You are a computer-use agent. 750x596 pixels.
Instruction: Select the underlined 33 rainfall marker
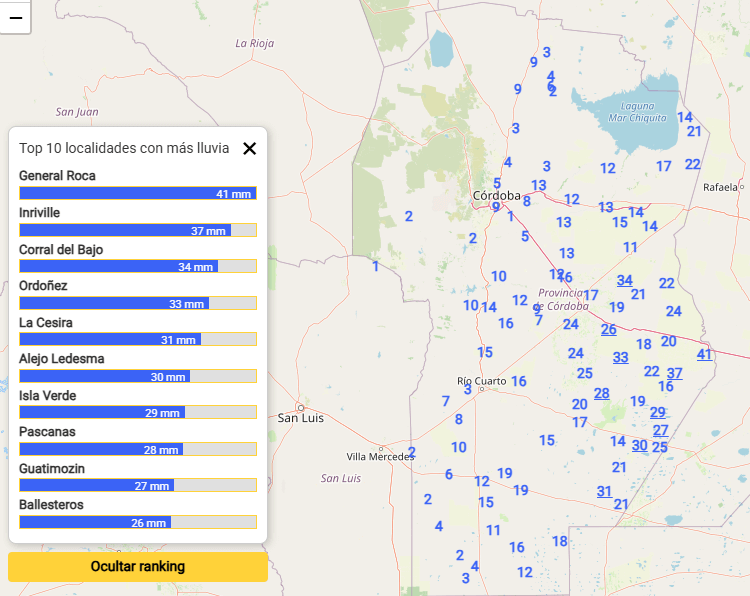(x=621, y=357)
